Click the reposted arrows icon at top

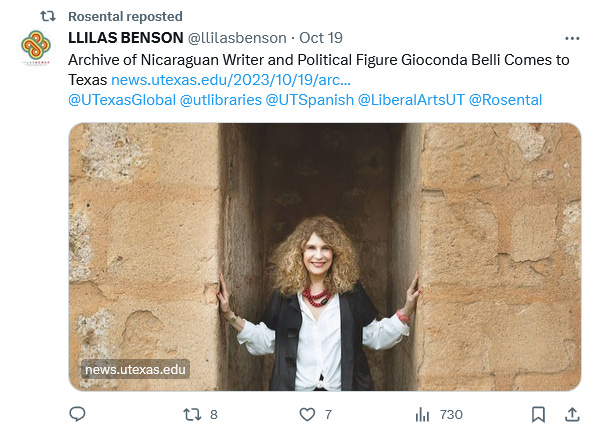pos(48,16)
